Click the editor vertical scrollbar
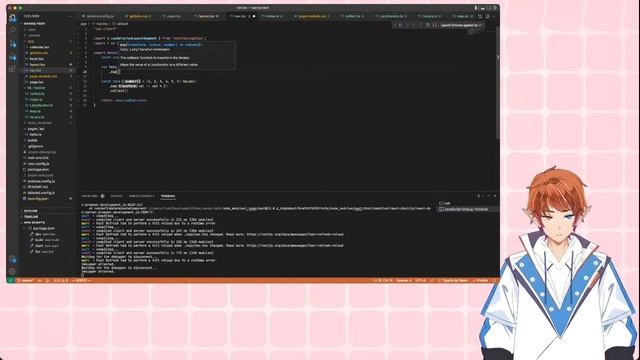Viewport: 640px width, 360px height. (x=498, y=82)
